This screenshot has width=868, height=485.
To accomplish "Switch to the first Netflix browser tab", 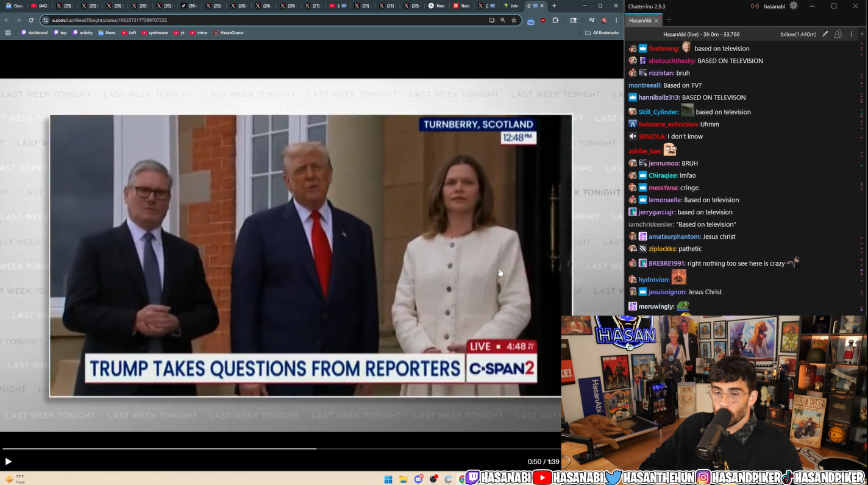I will 437,5.
